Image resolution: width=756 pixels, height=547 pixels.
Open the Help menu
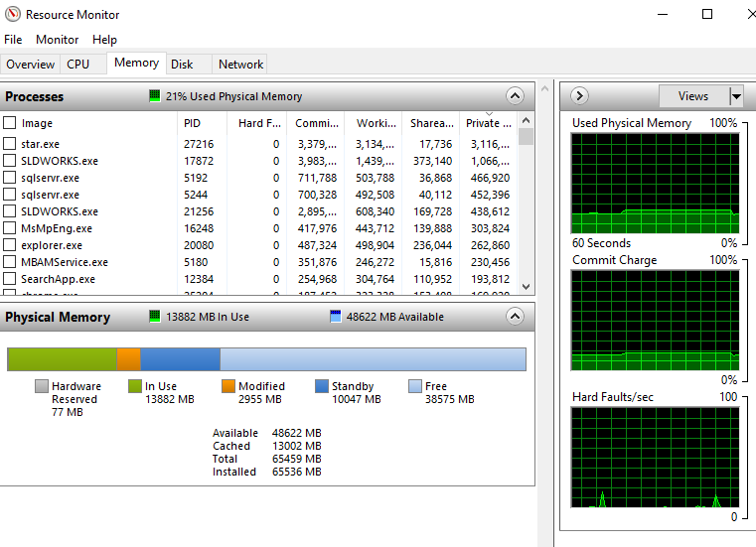coord(104,40)
